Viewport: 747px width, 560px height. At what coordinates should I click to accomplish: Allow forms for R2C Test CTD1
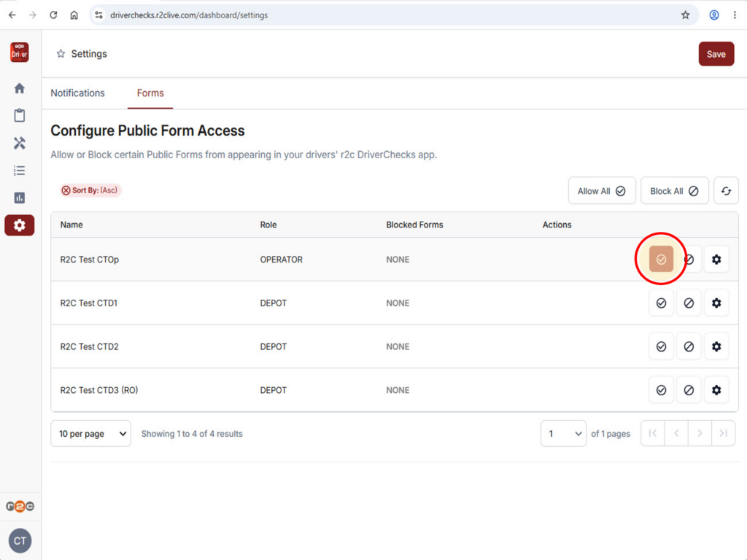tap(661, 303)
